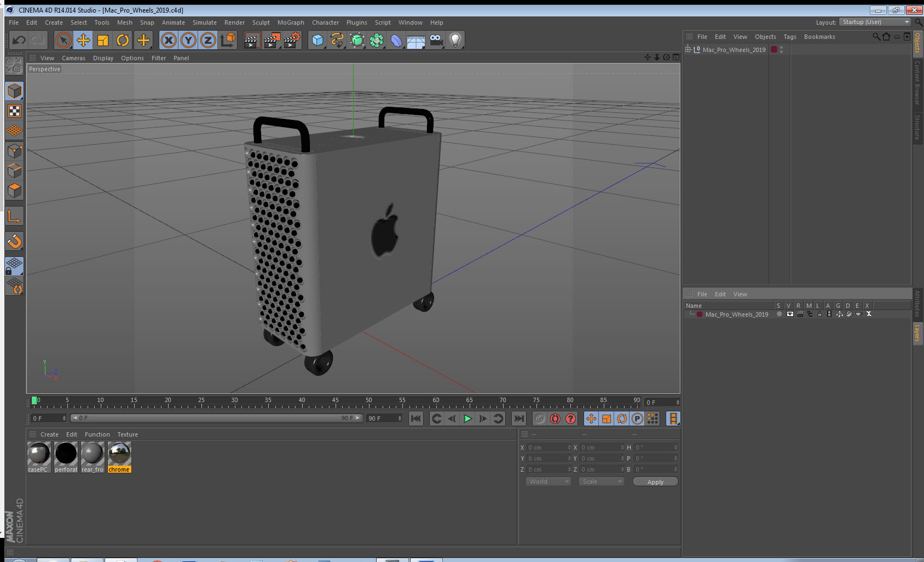Open the World coordinate dropdown

click(x=548, y=481)
